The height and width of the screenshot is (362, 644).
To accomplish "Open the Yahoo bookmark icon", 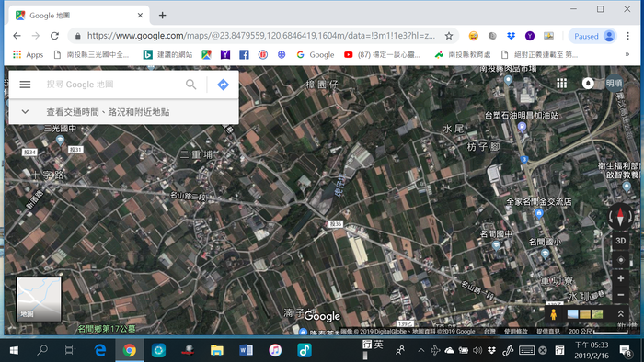I will tap(225, 54).
